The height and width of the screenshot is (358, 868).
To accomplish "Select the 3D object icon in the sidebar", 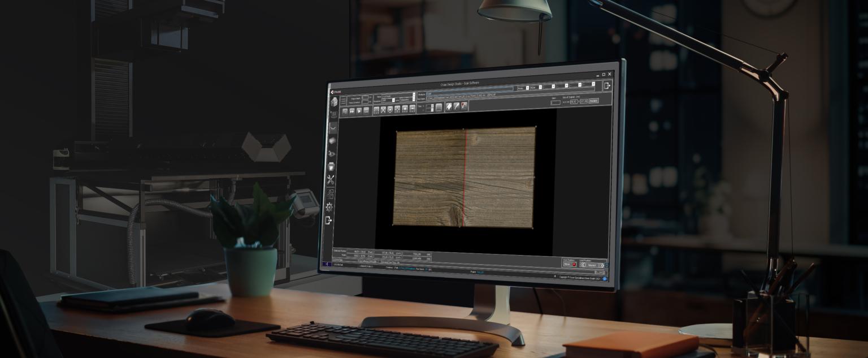I will pos(332,141).
